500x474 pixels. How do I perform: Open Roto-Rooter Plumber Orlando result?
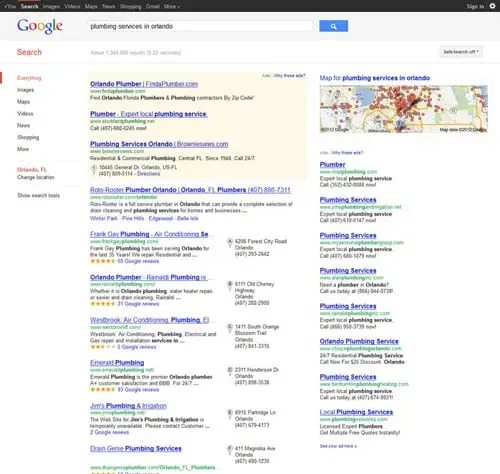(190, 190)
